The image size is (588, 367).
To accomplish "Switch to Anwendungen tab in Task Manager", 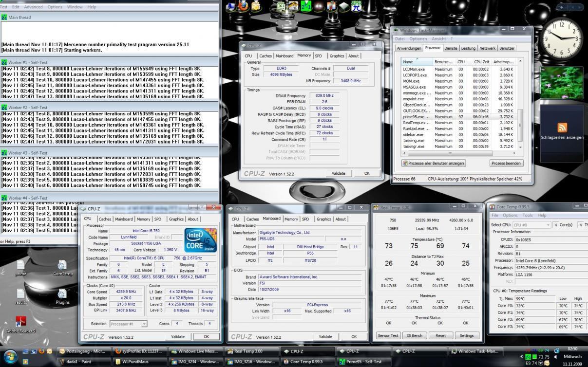I will (x=409, y=48).
